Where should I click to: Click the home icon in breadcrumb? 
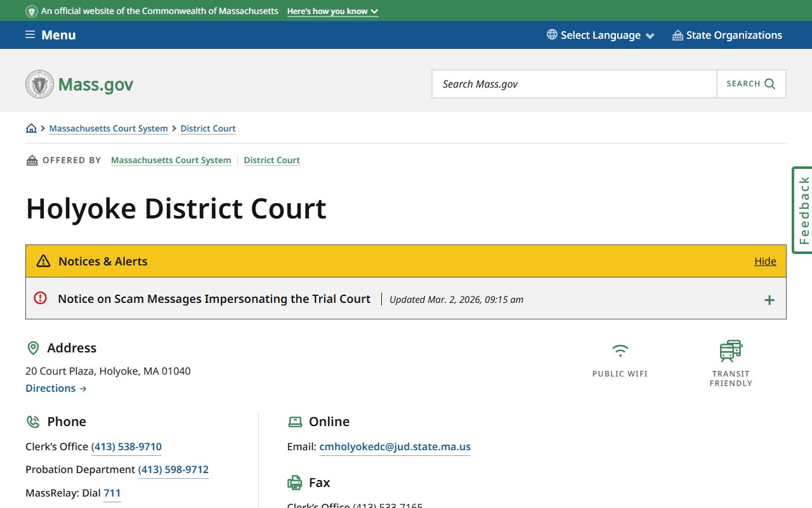(x=31, y=128)
